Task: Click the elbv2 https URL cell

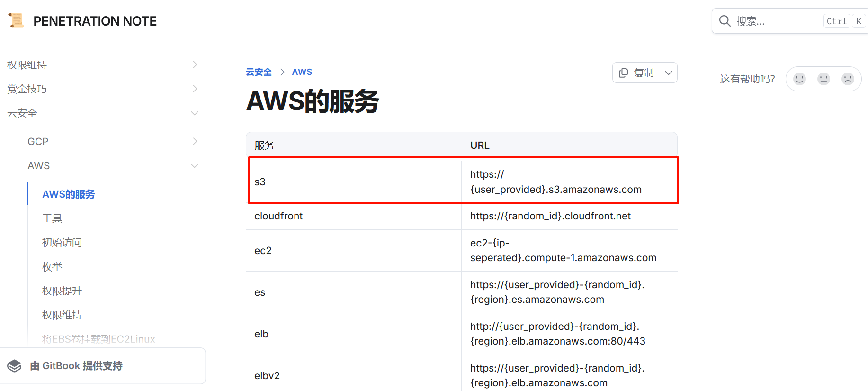Action: (x=570, y=373)
